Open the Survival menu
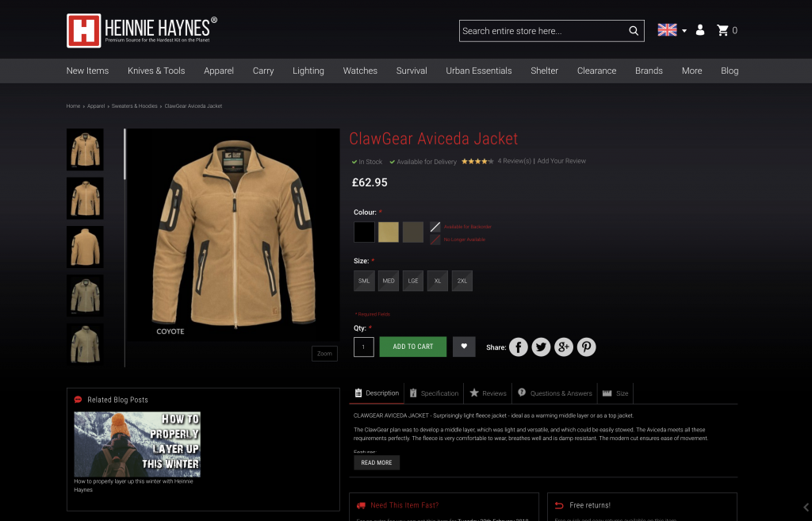This screenshot has height=521, width=812. pyautogui.click(x=412, y=71)
